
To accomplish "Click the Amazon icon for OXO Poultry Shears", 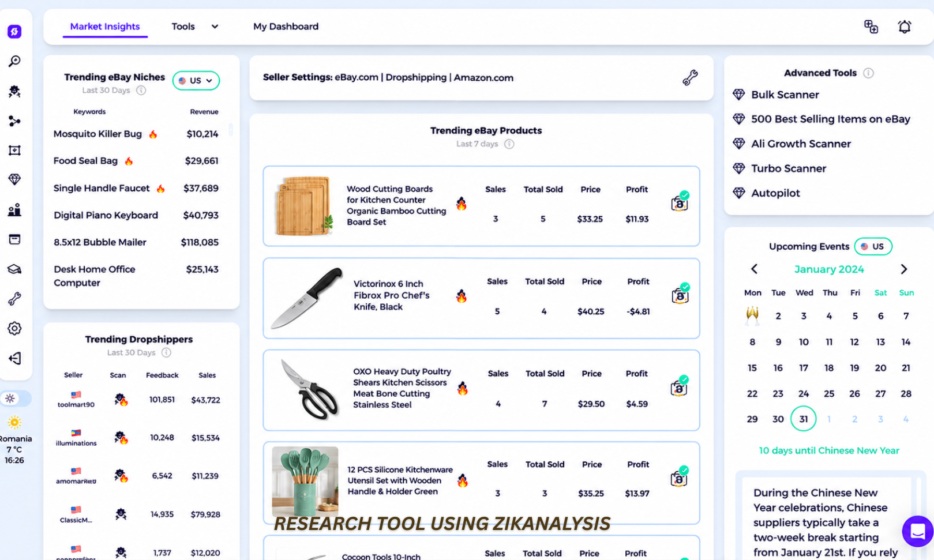I will click(680, 387).
